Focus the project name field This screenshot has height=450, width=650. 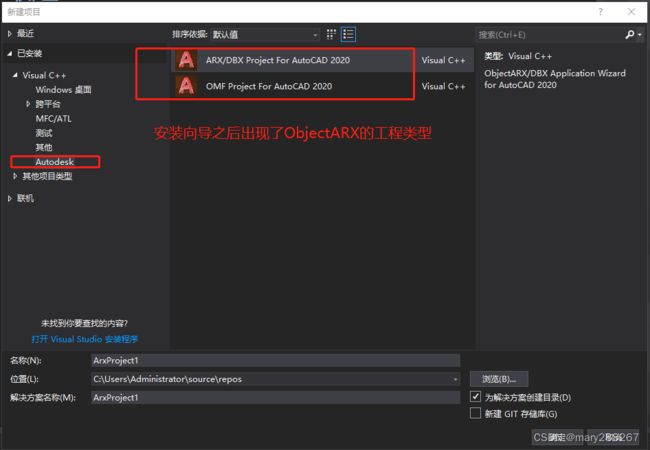pos(275,360)
